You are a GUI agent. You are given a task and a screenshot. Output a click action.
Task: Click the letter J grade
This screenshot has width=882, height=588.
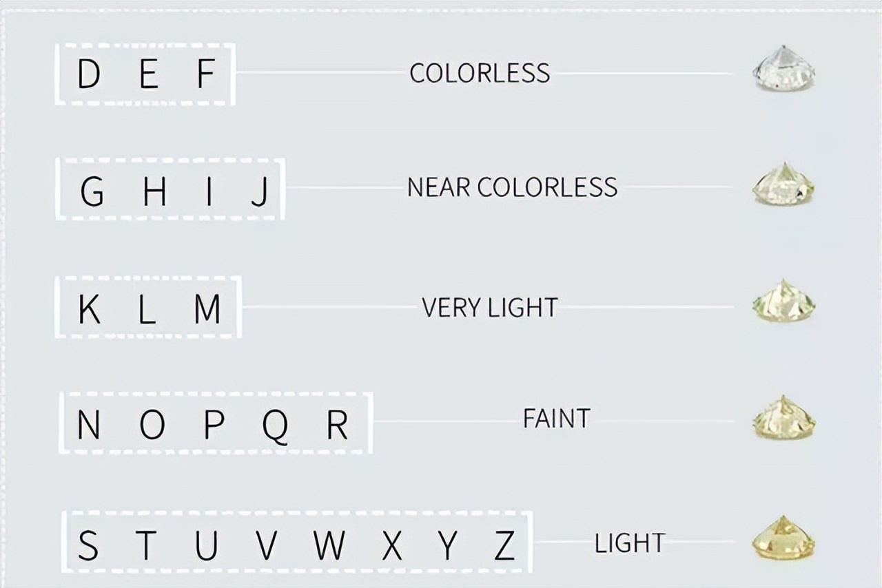point(260,192)
